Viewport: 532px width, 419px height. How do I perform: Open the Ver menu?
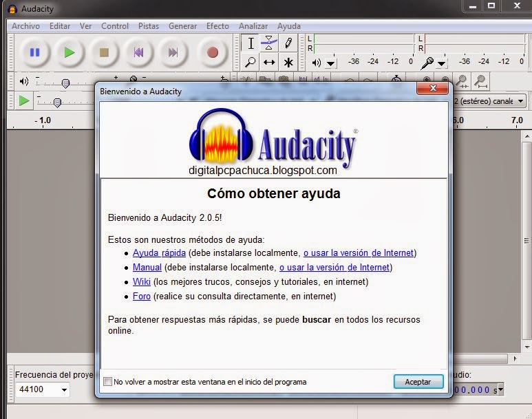[85, 26]
